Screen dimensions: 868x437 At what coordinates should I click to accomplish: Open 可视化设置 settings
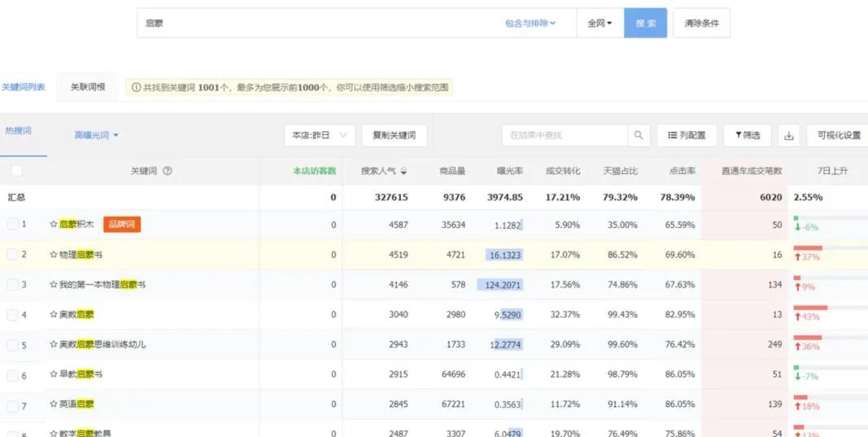(x=839, y=135)
